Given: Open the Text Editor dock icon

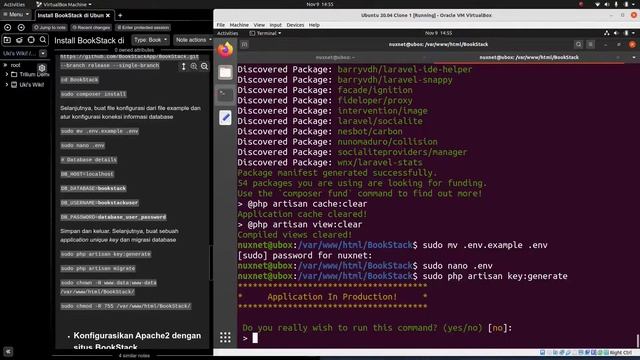Looking at the screenshot, I should [225, 118].
